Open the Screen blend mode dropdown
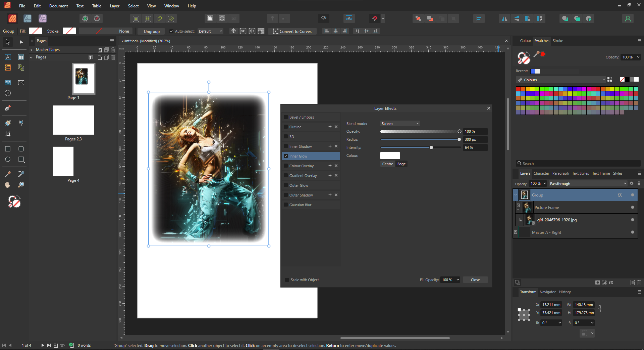 coord(399,123)
